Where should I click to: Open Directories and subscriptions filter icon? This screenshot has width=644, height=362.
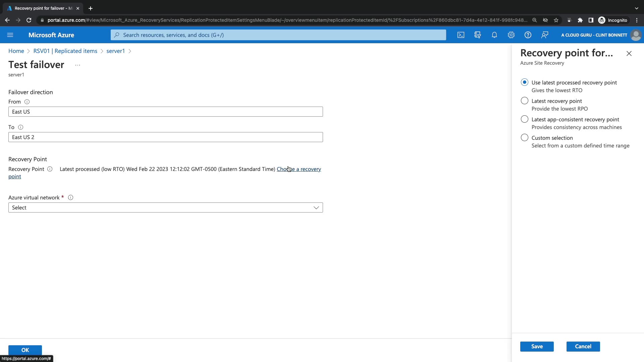coord(478,35)
